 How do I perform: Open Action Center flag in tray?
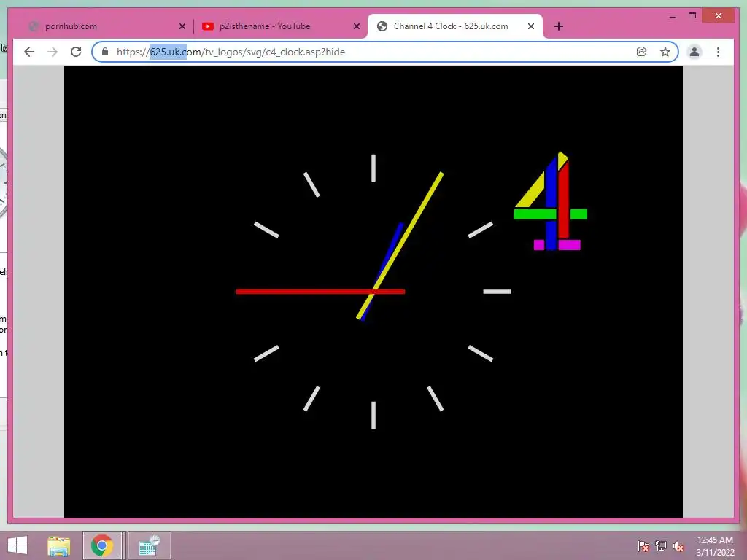[x=643, y=546]
